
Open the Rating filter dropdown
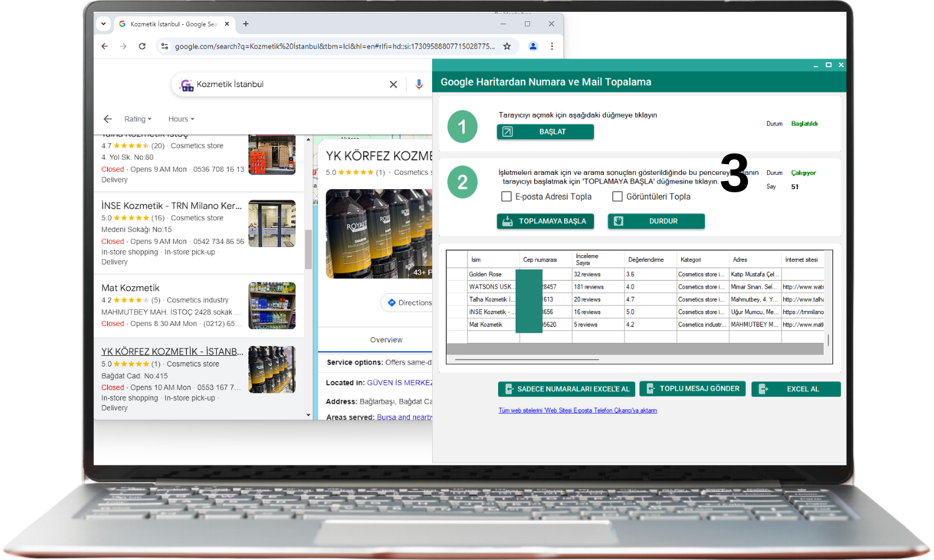click(138, 119)
